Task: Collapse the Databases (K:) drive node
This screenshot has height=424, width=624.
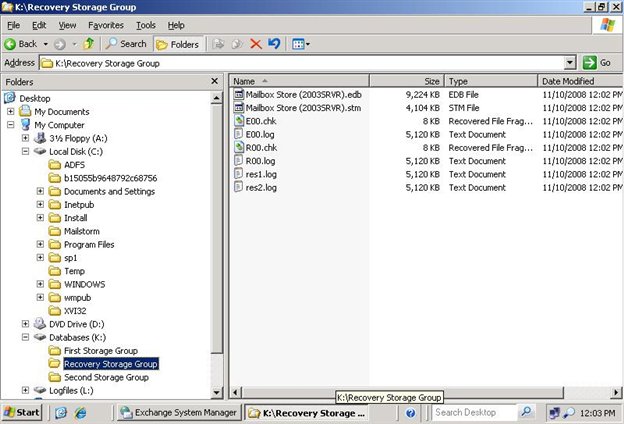Action: [x=26, y=338]
